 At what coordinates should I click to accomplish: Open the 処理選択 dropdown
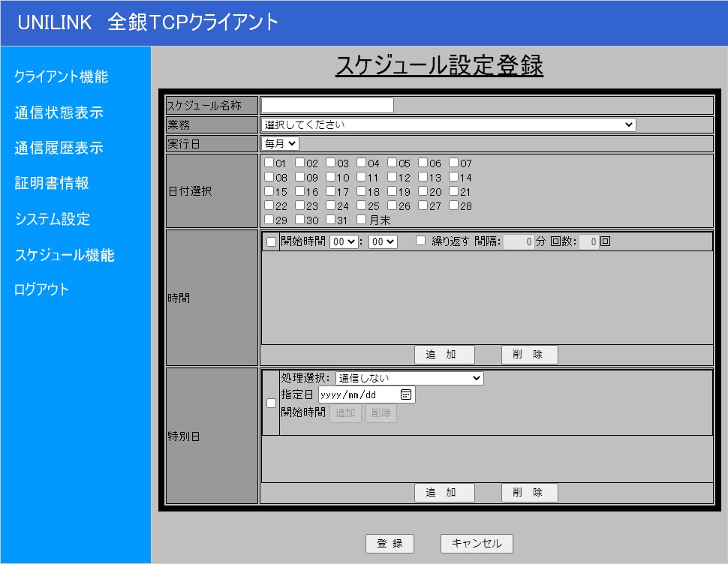[409, 379]
